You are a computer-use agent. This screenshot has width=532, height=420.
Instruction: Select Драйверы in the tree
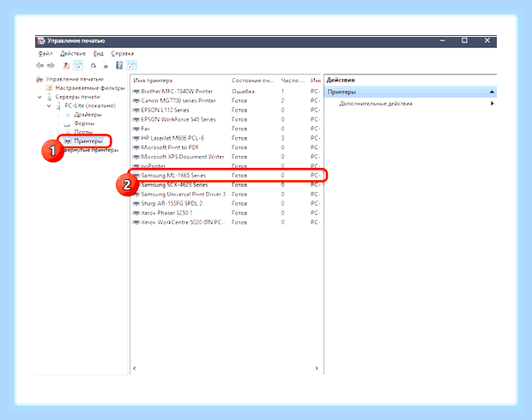point(88,115)
